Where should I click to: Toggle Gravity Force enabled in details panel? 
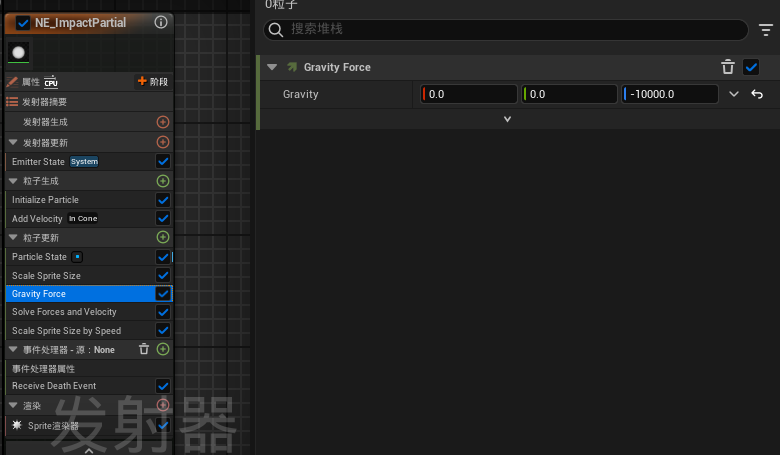(x=751, y=67)
